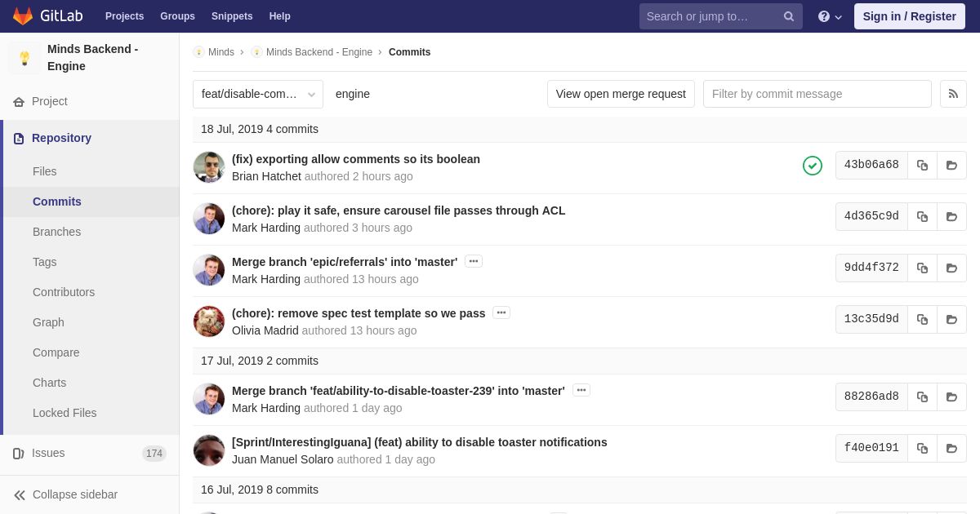Click the GitLab fox logo

[x=23, y=16]
